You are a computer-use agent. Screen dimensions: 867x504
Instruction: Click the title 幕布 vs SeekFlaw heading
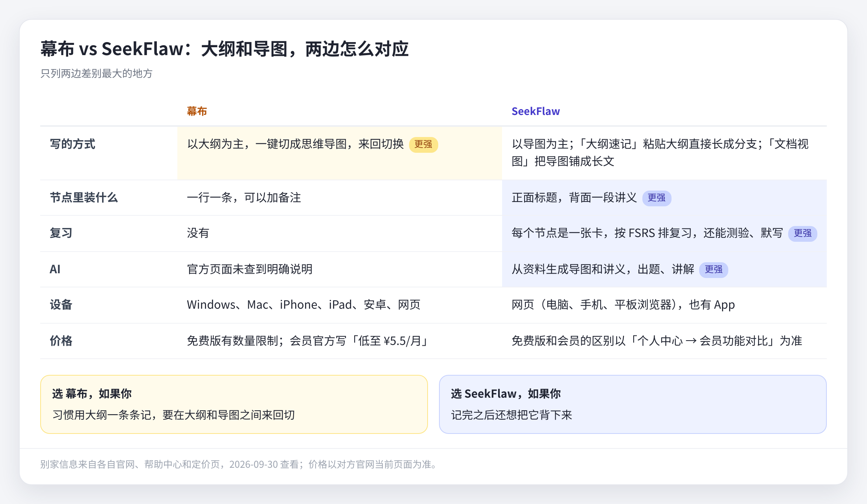click(224, 49)
